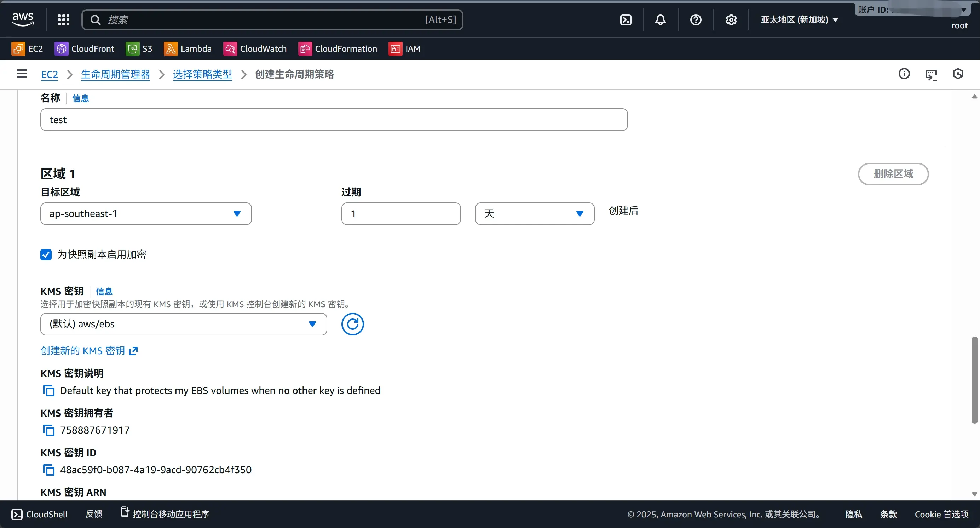980x528 pixels.
Task: Open the (默认) aws/ebs KMS key dropdown
Action: point(183,324)
